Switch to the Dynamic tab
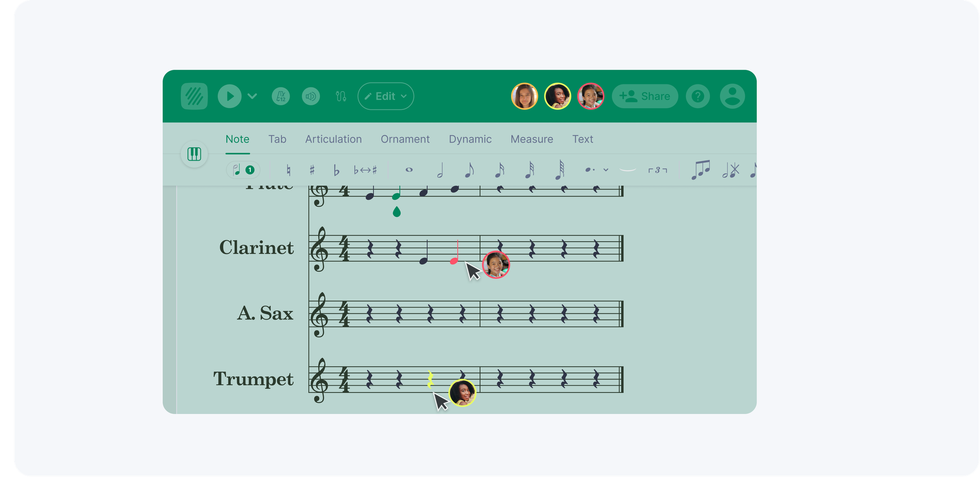 pyautogui.click(x=470, y=139)
